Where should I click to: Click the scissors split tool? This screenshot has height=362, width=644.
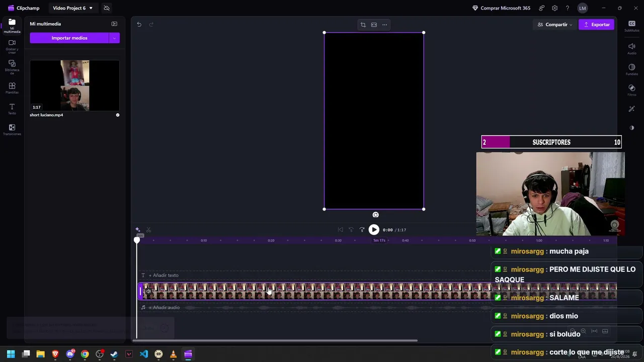click(x=148, y=230)
